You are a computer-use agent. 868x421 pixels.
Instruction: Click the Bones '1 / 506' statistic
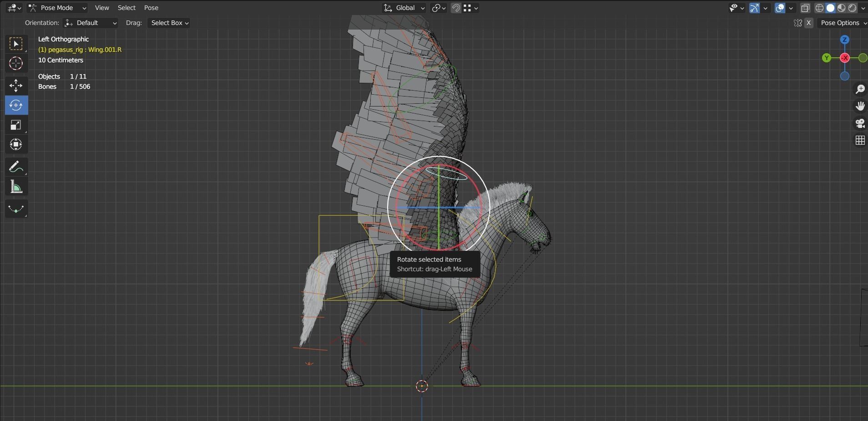[80, 86]
